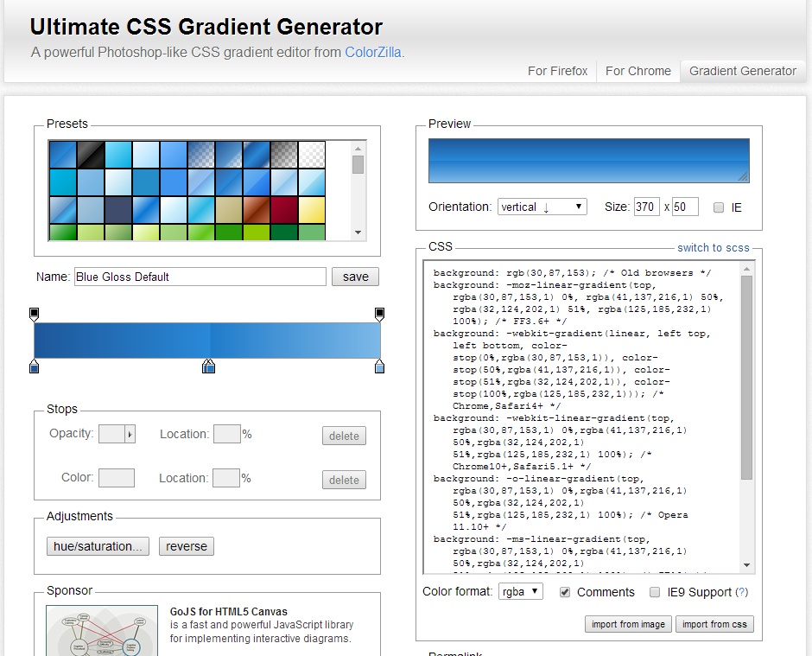
Task: Click the gradient bar to add a stop
Action: 207,341
